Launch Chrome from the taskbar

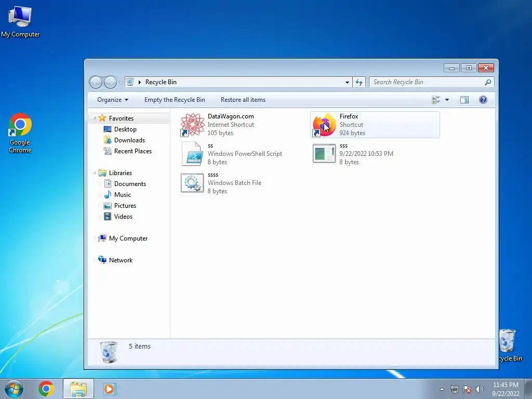46,389
